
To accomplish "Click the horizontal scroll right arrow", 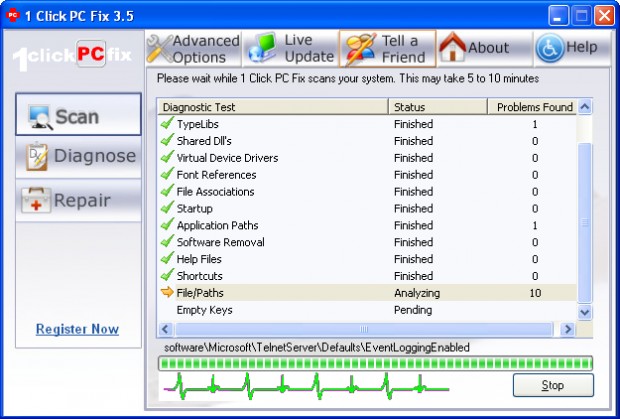I will click(x=568, y=329).
